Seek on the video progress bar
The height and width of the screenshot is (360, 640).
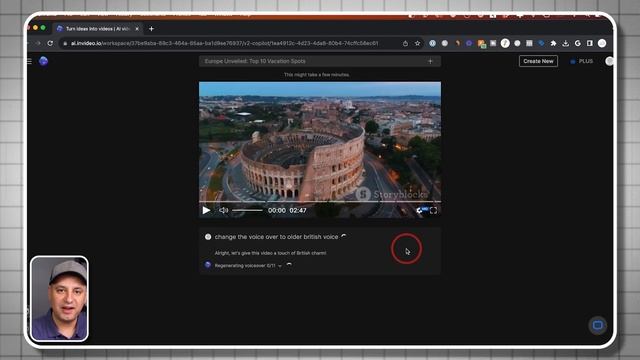[x=320, y=202]
